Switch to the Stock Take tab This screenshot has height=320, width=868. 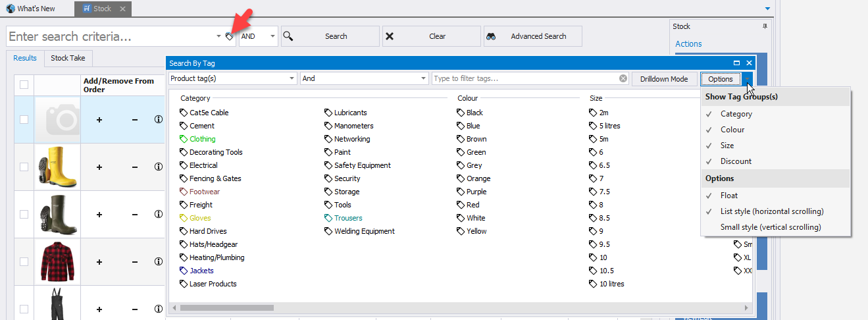click(x=68, y=58)
